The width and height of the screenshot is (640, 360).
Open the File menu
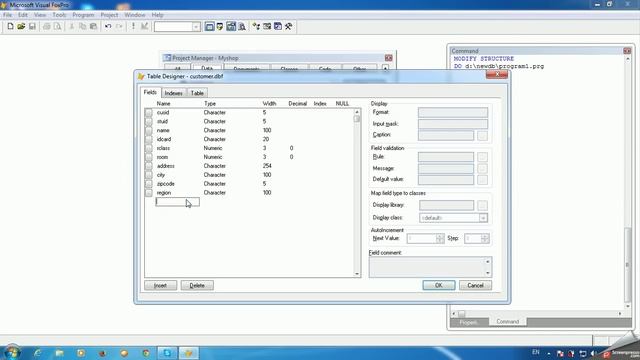point(7,15)
